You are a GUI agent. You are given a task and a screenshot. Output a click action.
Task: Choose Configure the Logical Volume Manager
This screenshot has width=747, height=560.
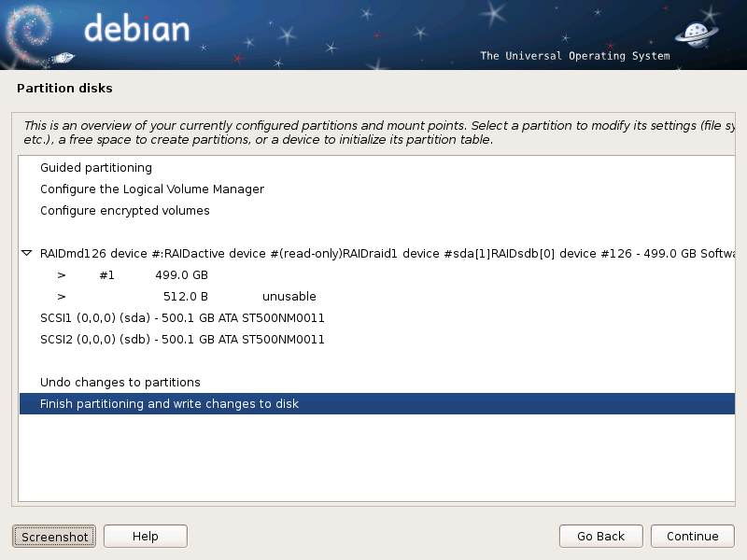pyautogui.click(x=377, y=189)
